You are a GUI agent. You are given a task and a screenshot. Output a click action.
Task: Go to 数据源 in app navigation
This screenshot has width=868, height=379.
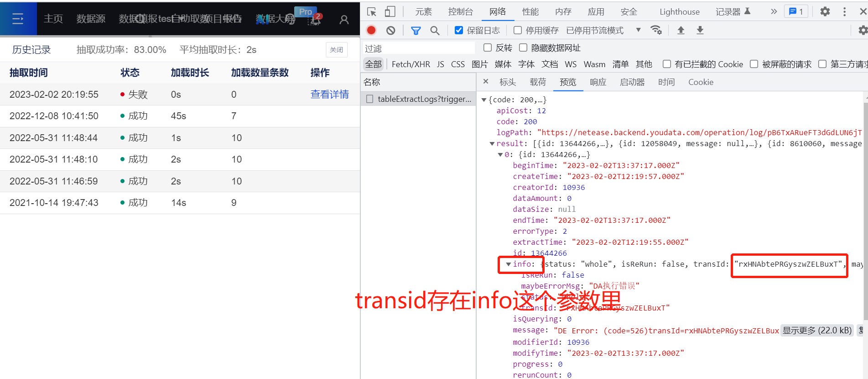(x=91, y=19)
